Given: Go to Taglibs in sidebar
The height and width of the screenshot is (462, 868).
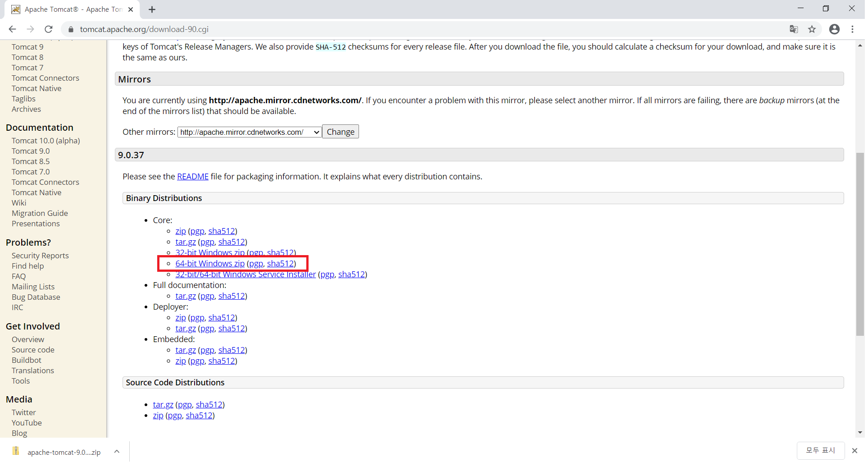Looking at the screenshot, I should [x=23, y=99].
